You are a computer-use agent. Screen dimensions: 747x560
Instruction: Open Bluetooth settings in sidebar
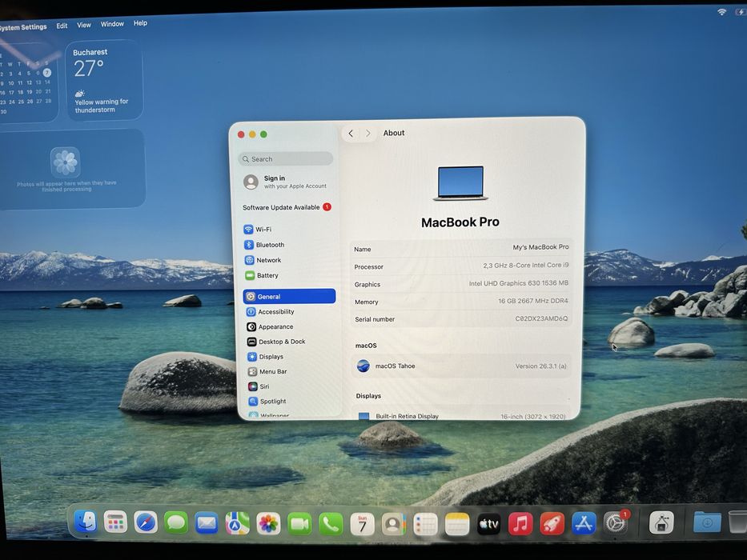289,244
